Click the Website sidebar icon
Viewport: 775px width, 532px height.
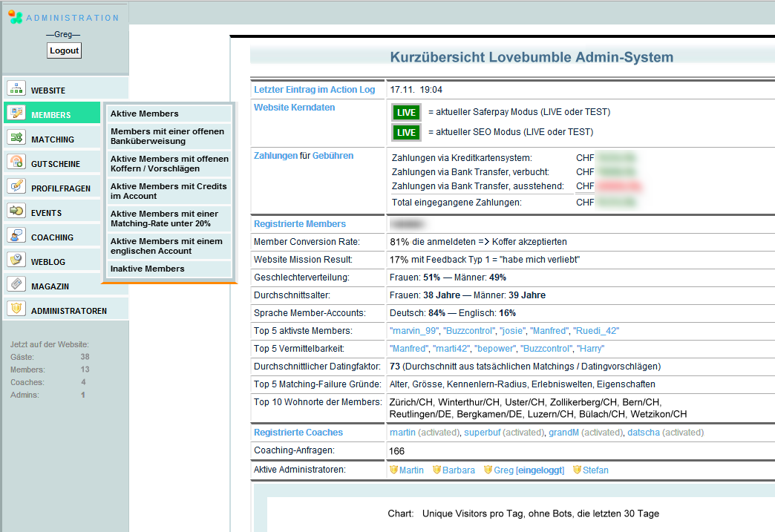(x=16, y=88)
